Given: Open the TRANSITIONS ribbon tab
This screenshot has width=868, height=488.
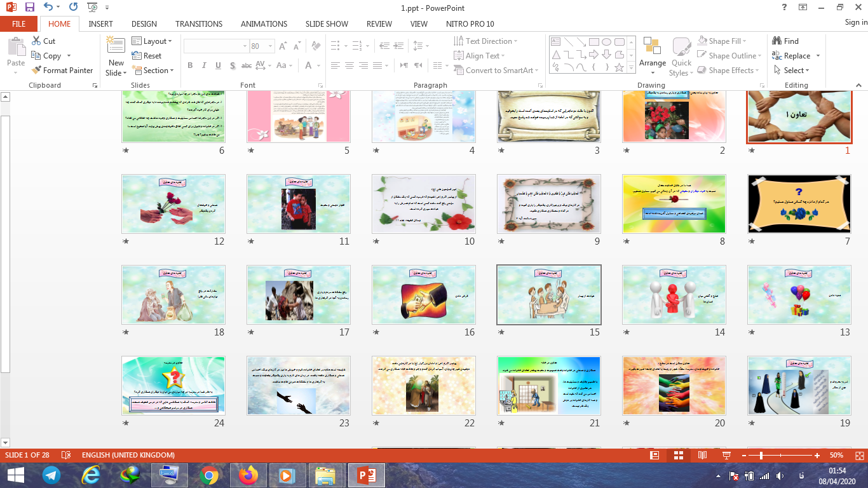Looking at the screenshot, I should pyautogui.click(x=199, y=24).
